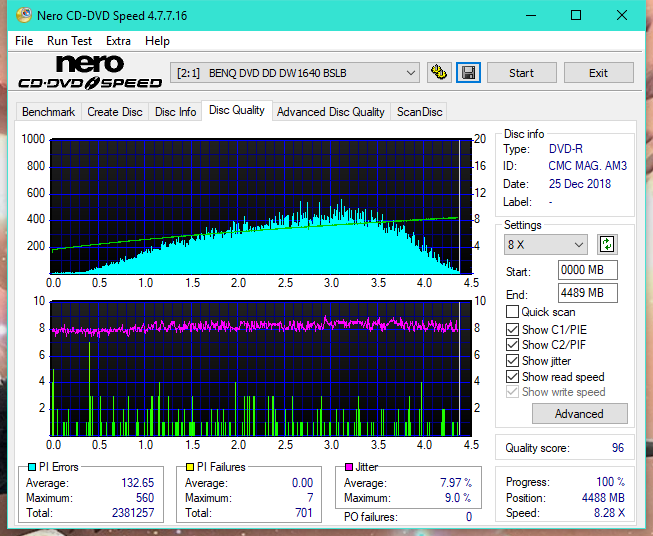Screen dimensions: 653x536
Task: Click the End position 4489 MB field
Action: [x=588, y=293]
